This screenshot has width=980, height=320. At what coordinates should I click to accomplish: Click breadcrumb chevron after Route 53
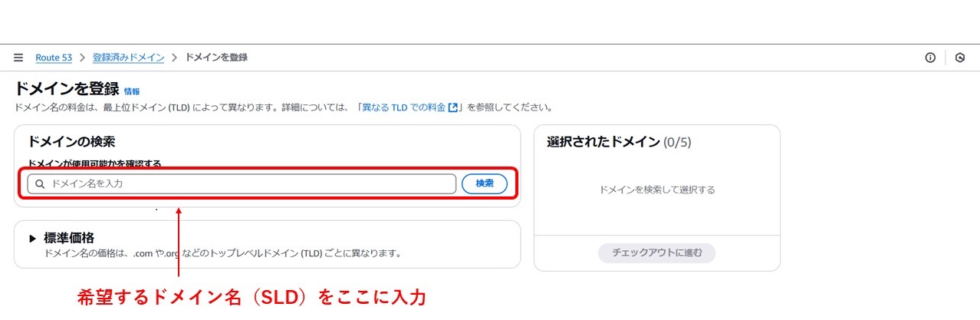82,58
